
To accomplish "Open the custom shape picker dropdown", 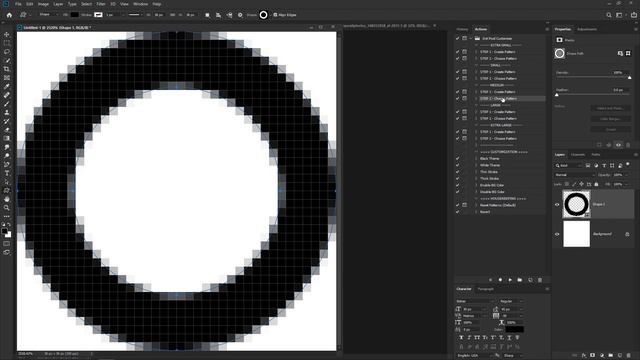I will click(x=263, y=15).
